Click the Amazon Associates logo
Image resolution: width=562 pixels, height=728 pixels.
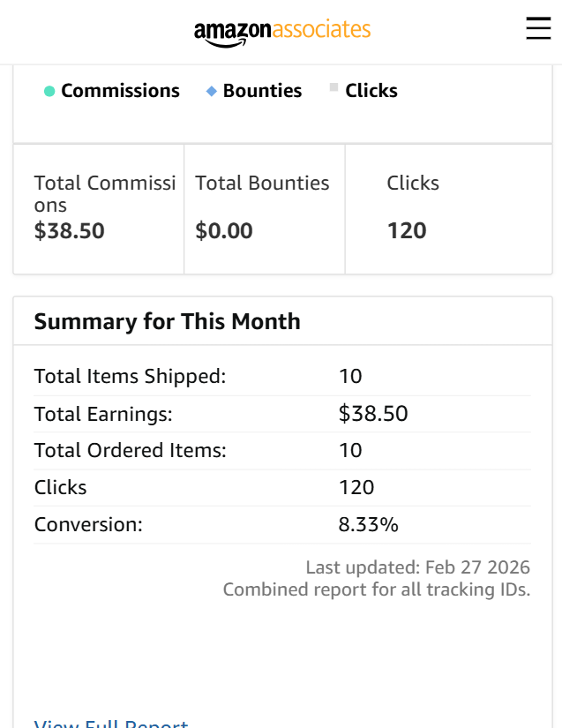(282, 31)
